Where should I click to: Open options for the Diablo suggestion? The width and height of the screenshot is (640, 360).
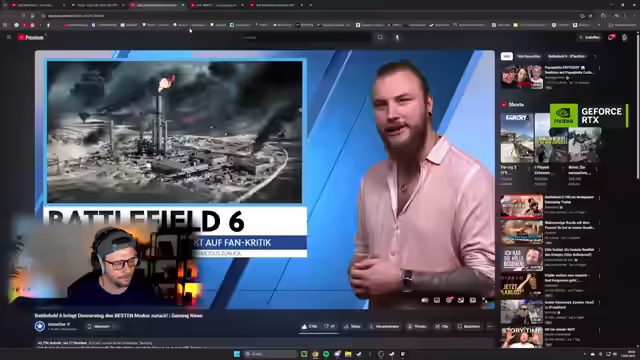[599, 276]
